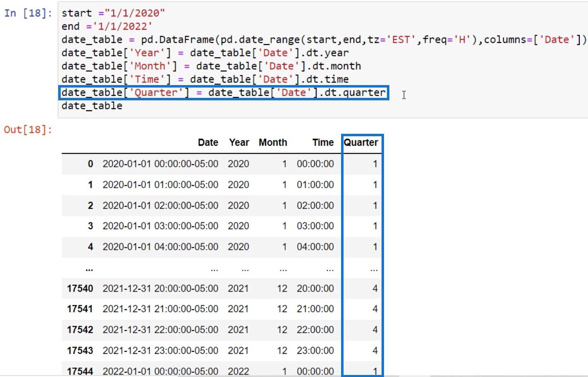Click Time value 21:00:00 in row 17541
The width and height of the screenshot is (588, 377).
315,309
